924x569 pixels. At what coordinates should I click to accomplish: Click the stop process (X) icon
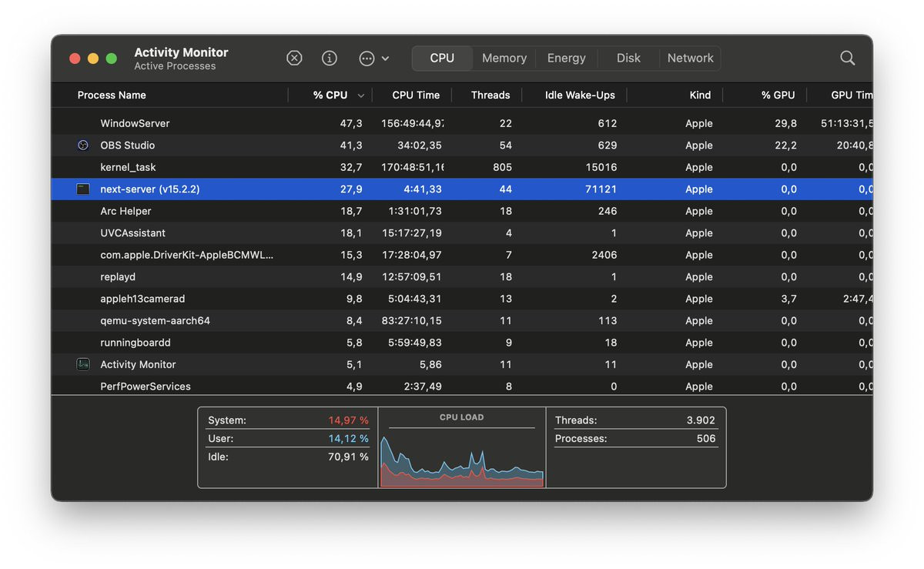[294, 58]
